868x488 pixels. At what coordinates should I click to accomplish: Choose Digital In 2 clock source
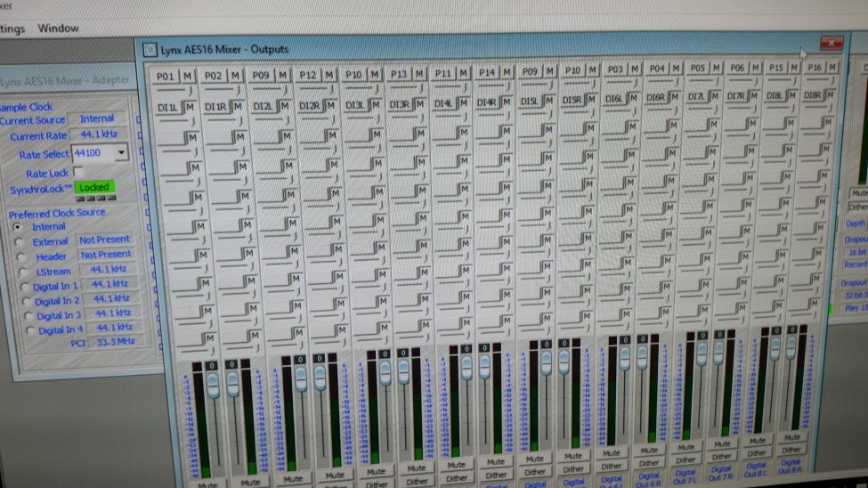tap(26, 301)
